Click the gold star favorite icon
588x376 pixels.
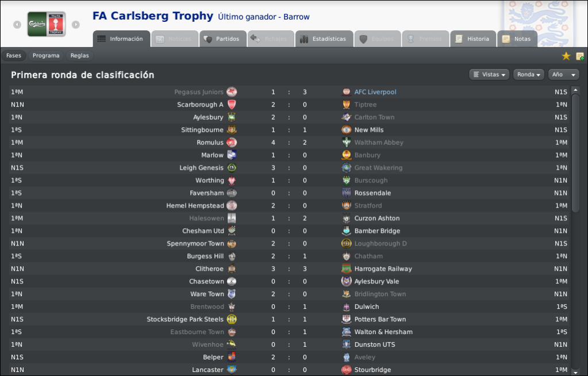[566, 56]
